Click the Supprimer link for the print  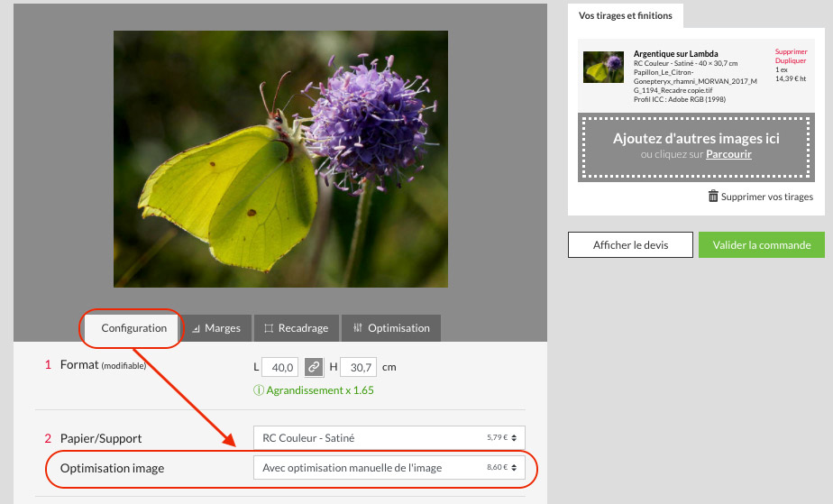(x=791, y=52)
